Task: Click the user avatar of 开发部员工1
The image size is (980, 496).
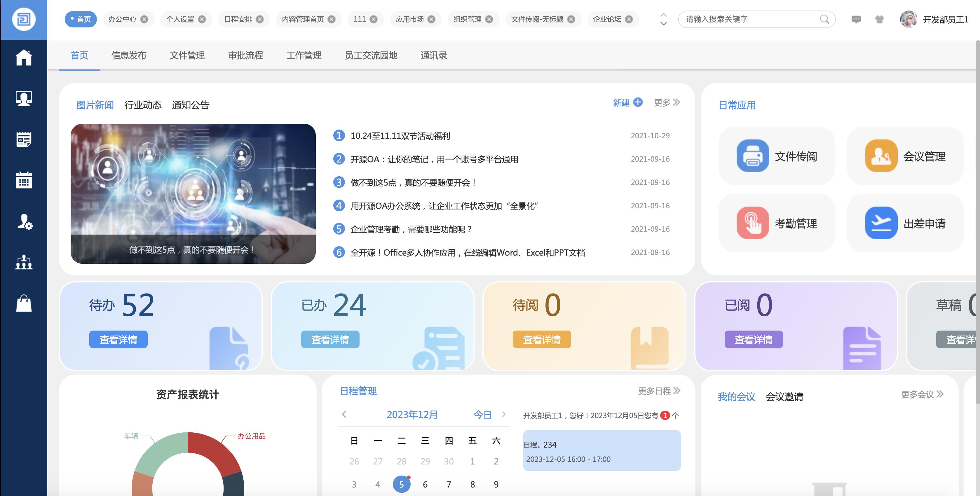Action: (908, 19)
